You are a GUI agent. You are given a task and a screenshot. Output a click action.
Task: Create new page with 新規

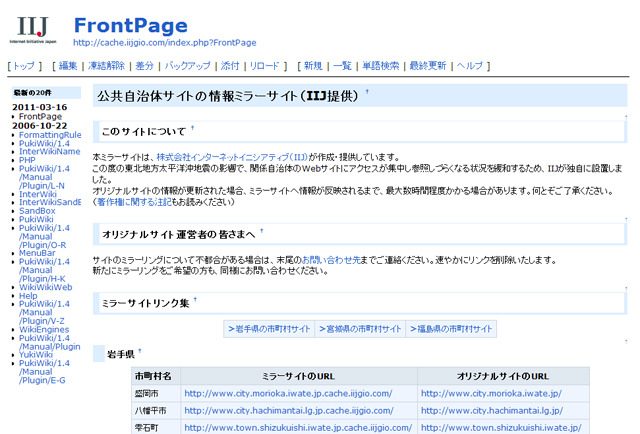click(x=313, y=66)
